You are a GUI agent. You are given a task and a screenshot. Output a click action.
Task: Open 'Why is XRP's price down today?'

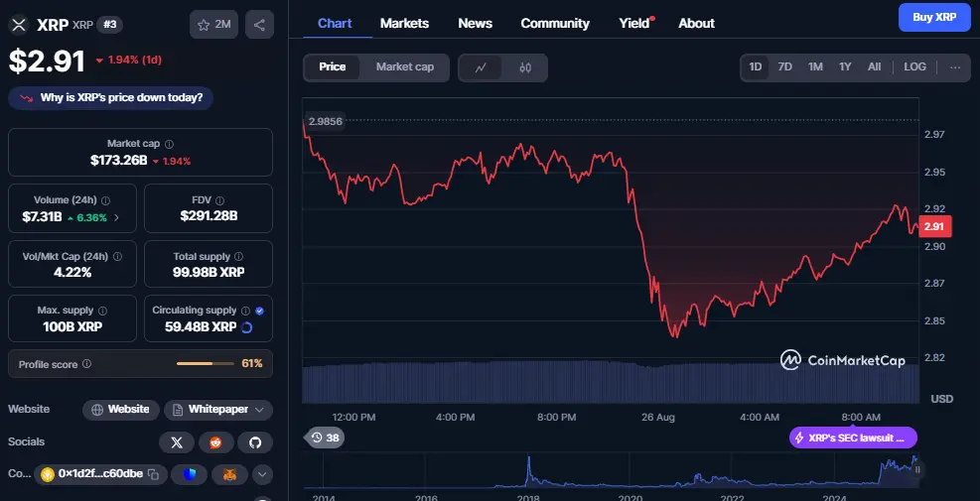tap(110, 98)
